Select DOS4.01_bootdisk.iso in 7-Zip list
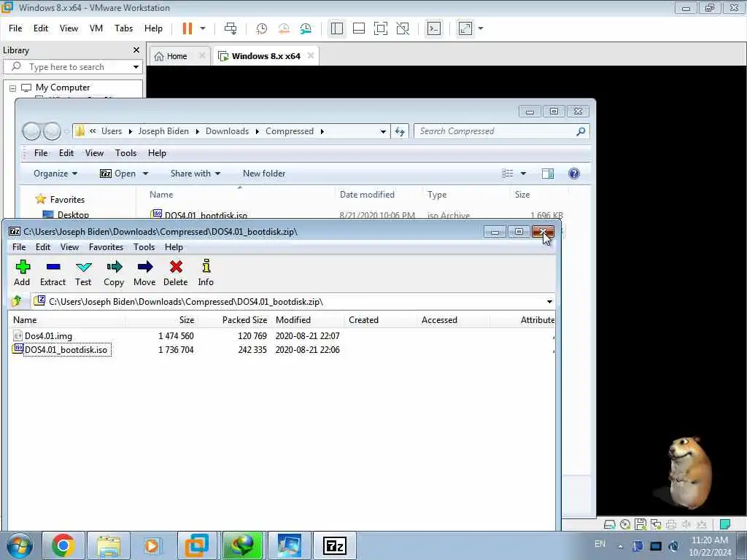The width and height of the screenshot is (747, 560). click(66, 350)
